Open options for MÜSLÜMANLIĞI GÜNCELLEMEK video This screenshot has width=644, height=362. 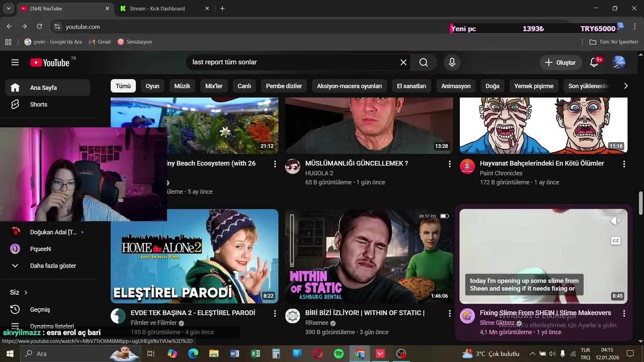[x=449, y=164]
